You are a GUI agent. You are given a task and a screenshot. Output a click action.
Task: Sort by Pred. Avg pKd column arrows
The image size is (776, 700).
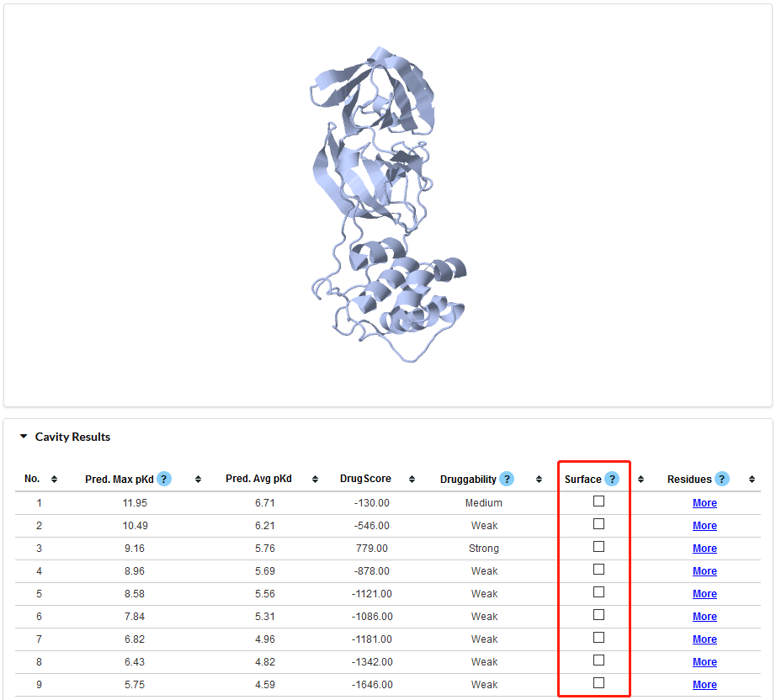tap(315, 479)
